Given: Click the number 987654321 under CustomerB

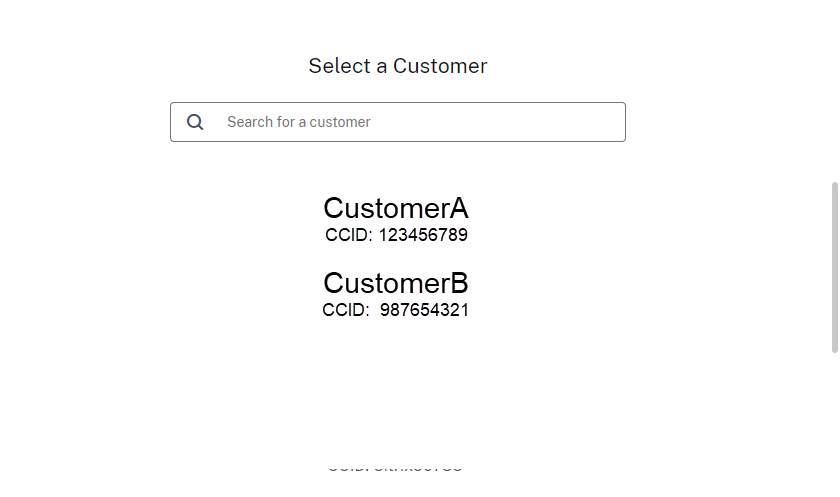Looking at the screenshot, I should pyautogui.click(x=425, y=310).
